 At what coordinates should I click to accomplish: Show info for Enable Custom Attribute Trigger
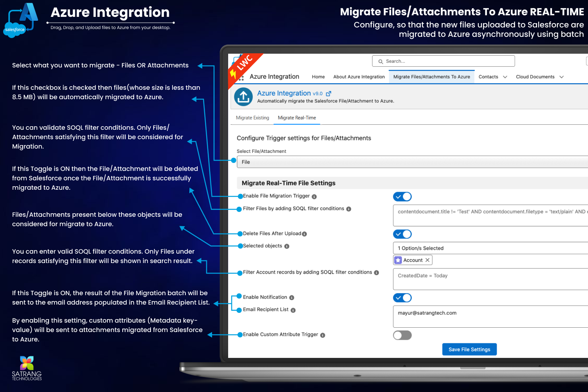pos(323,335)
